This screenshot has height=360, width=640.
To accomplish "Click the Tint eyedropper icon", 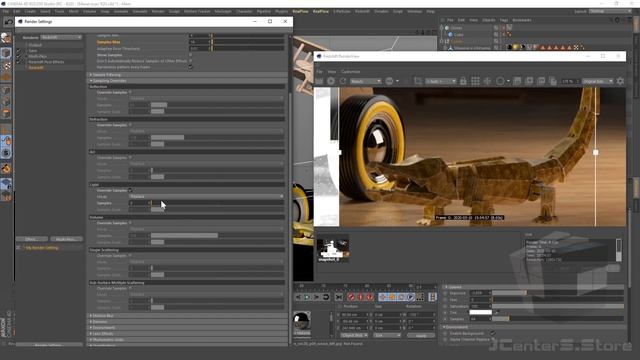I will 497,313.
